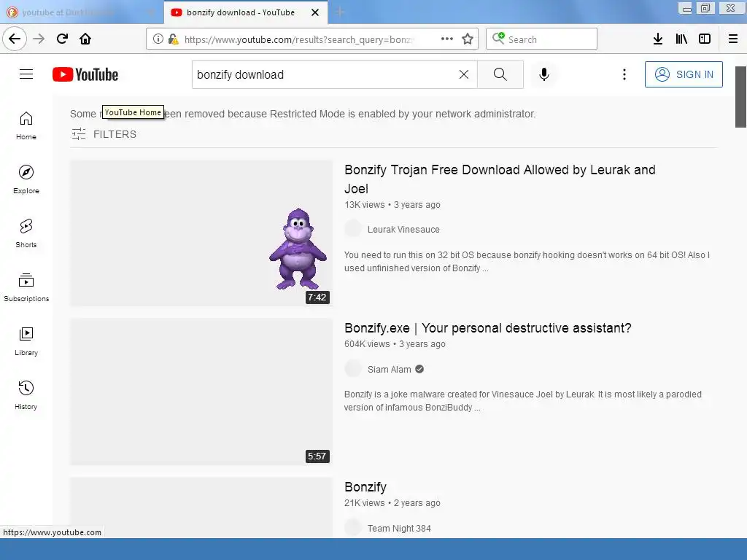Open History in YouTube sidebar

point(26,395)
